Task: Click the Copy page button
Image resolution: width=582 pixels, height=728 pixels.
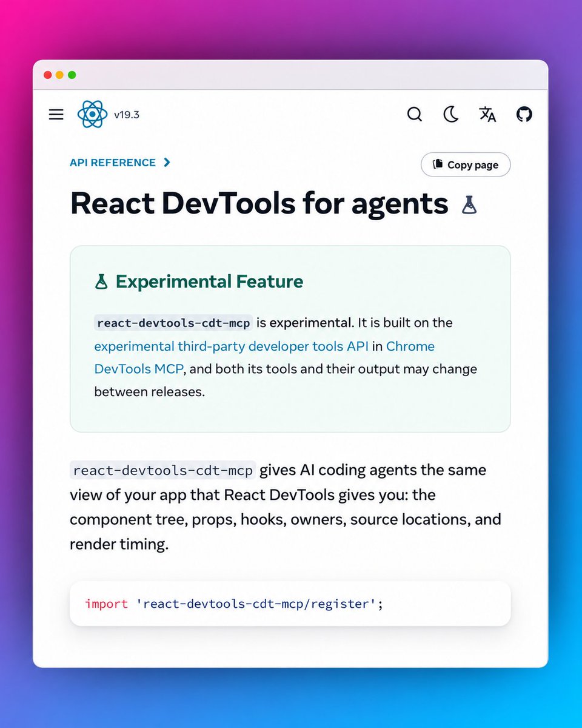Action: [x=466, y=164]
